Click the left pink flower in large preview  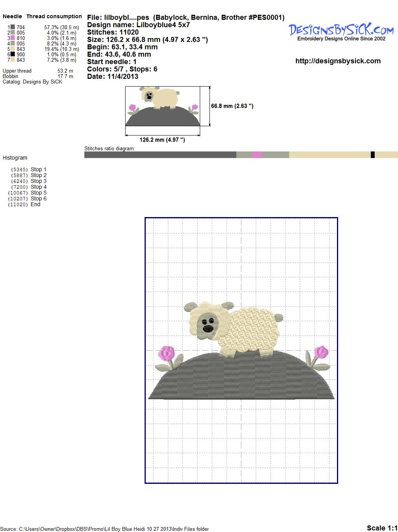167,353
